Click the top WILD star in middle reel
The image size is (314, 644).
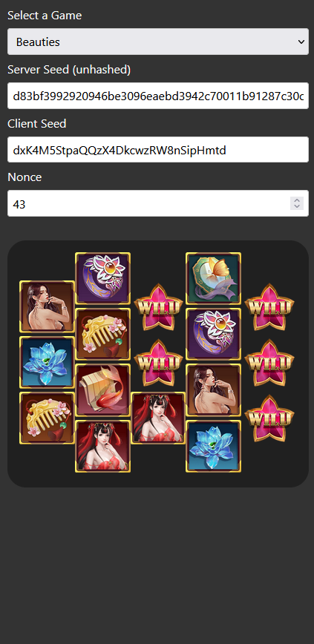coord(158,307)
